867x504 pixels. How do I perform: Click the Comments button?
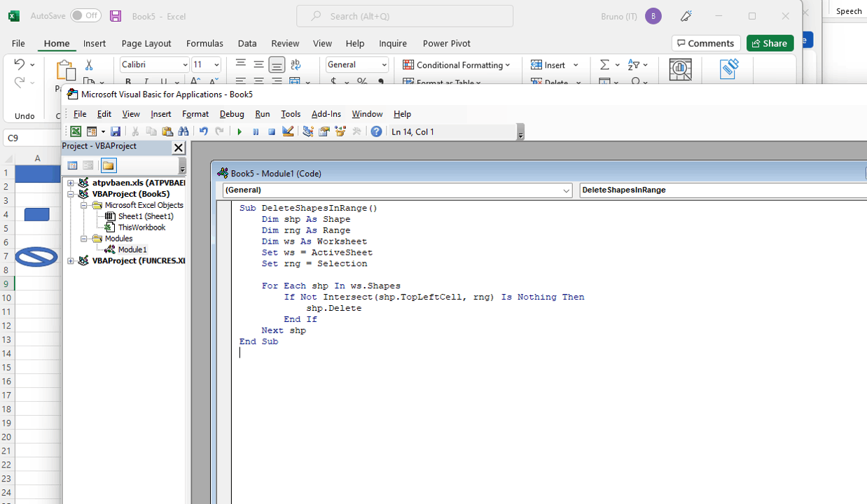pos(705,43)
